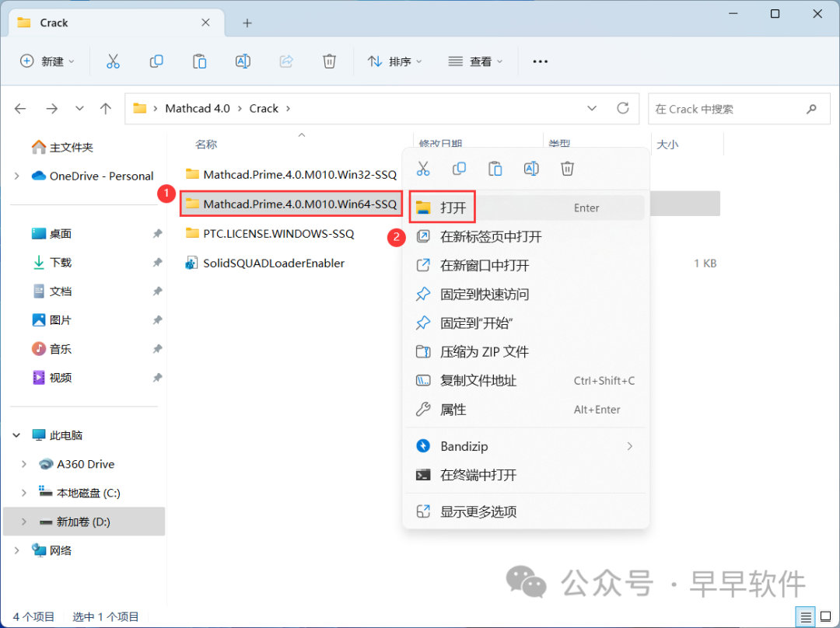Click the Cut icon in the top toolbar

click(113, 61)
